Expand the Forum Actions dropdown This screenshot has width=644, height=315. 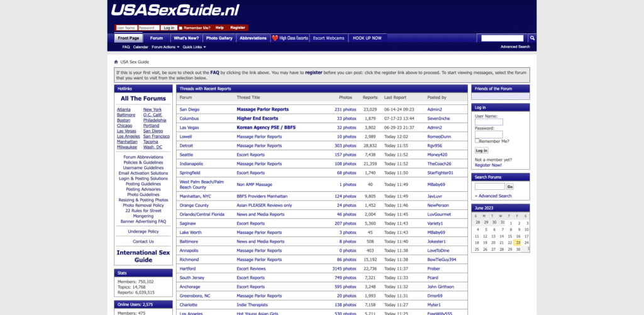click(165, 47)
